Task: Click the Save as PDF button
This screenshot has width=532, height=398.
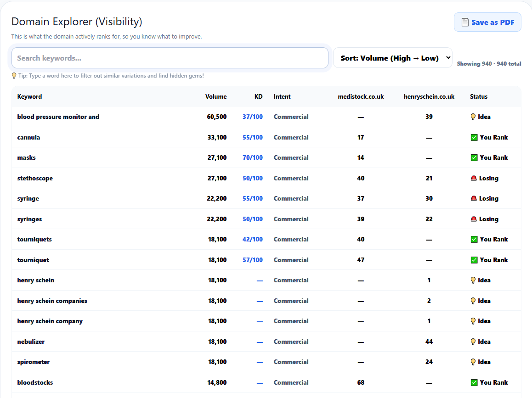Action: (487, 22)
